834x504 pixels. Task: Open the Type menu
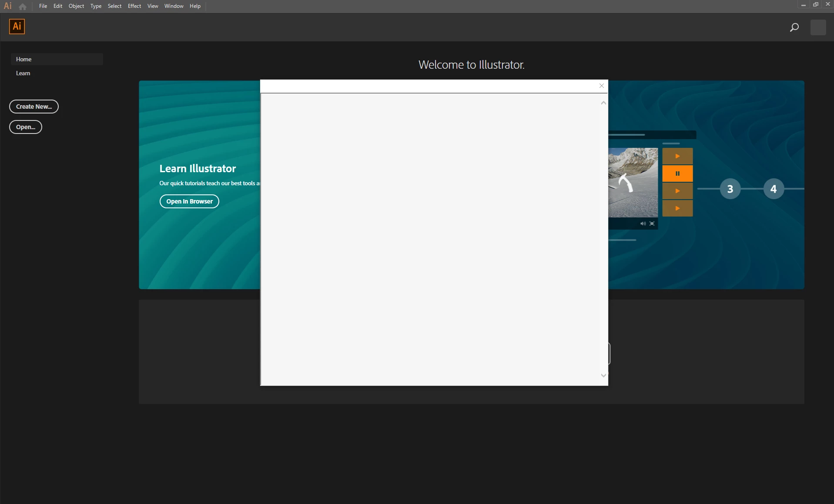pyautogui.click(x=96, y=6)
